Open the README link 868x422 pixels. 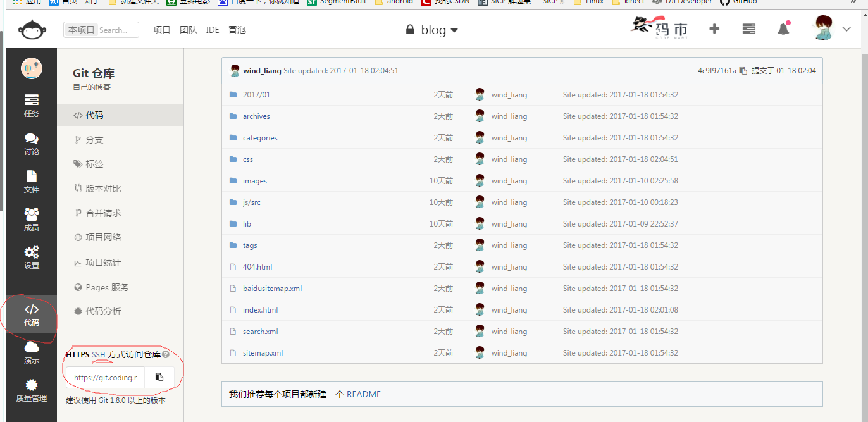click(x=363, y=394)
